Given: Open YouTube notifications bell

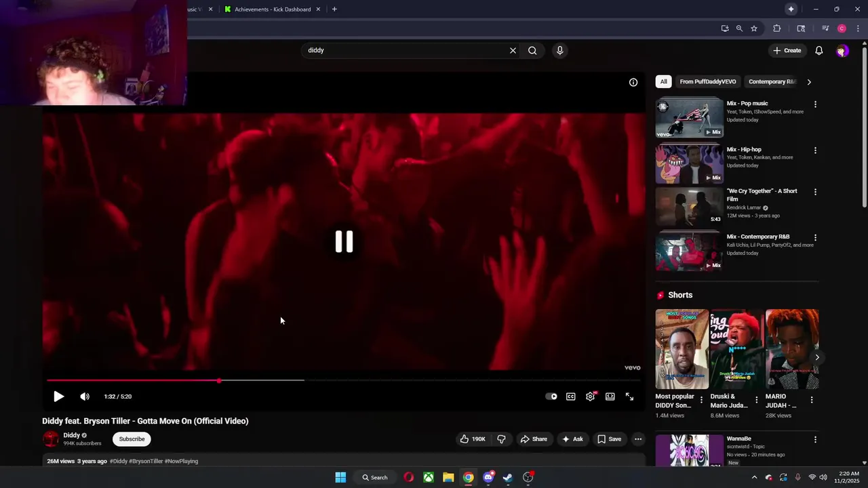Looking at the screenshot, I should [819, 50].
